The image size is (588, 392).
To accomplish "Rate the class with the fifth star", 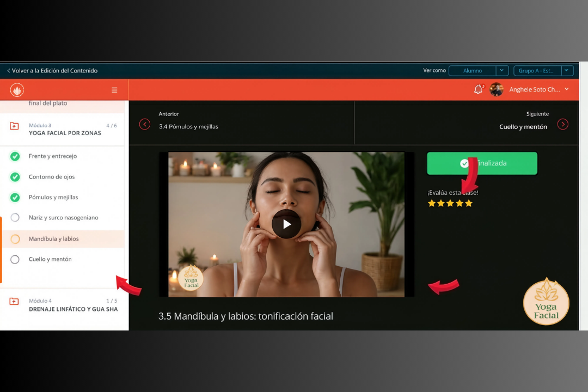I will 469,203.
